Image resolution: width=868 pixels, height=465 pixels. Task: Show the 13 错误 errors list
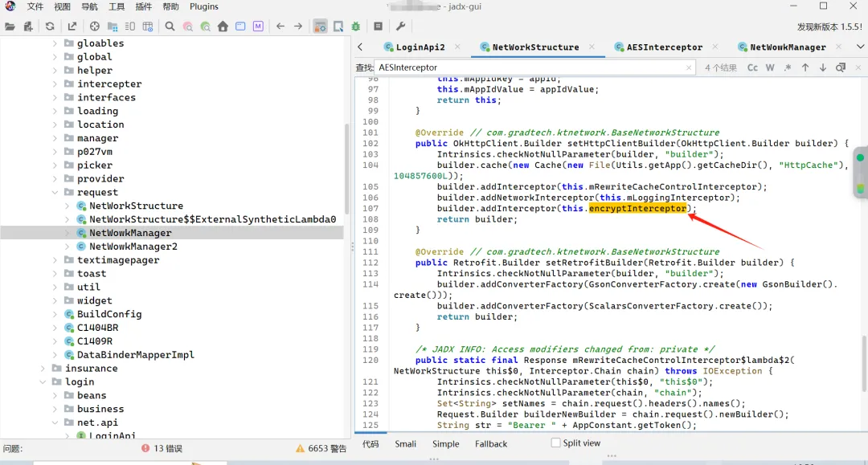pyautogui.click(x=162, y=448)
